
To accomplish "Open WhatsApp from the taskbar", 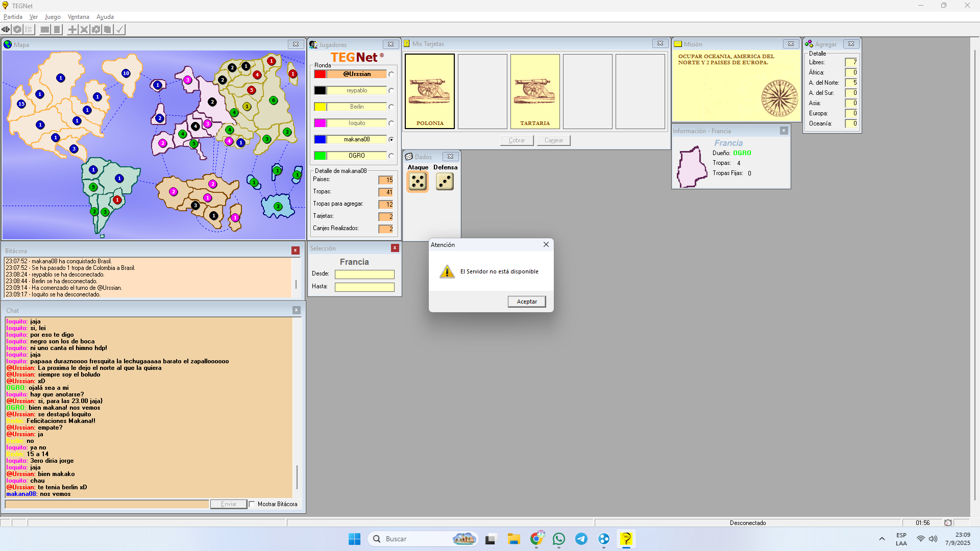I will point(559,539).
